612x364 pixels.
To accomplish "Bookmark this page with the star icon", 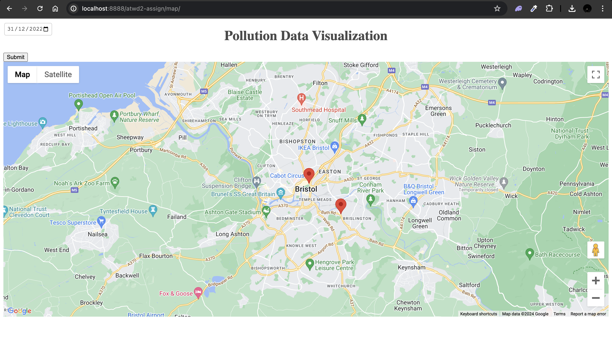I will click(x=497, y=8).
